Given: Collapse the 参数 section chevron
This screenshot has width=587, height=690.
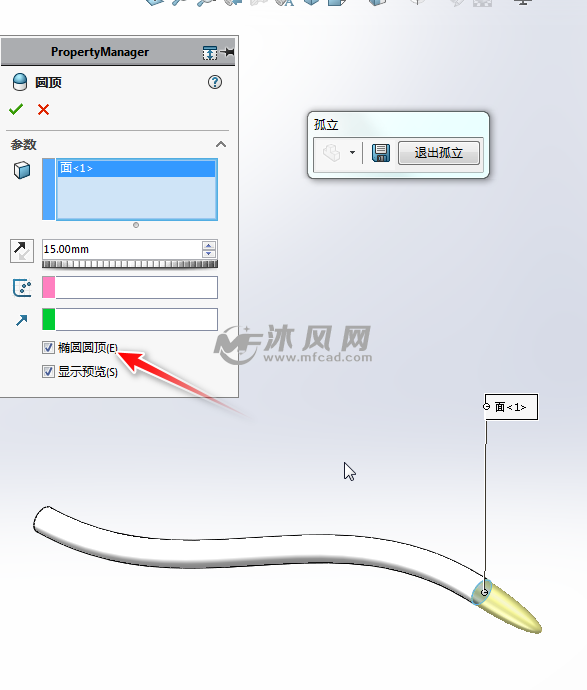Looking at the screenshot, I should (x=221, y=144).
